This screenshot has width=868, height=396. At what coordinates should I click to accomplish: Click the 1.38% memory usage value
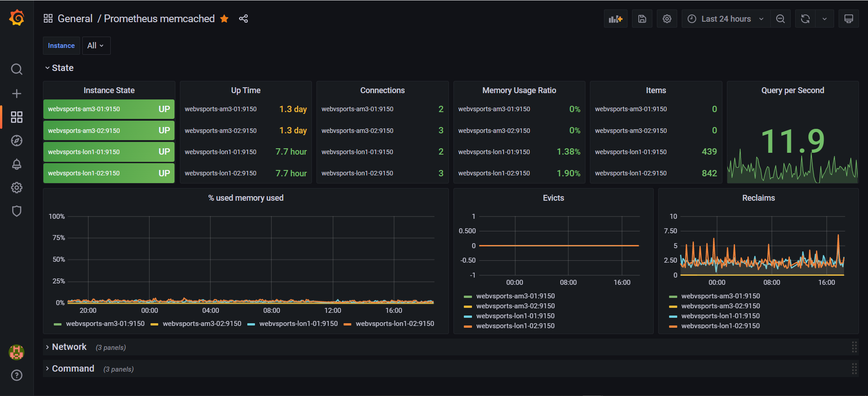click(x=568, y=152)
